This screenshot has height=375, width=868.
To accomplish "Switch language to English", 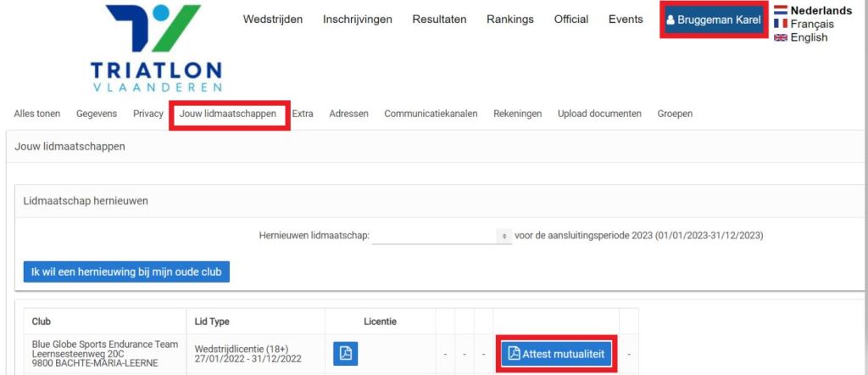I will pyautogui.click(x=809, y=38).
